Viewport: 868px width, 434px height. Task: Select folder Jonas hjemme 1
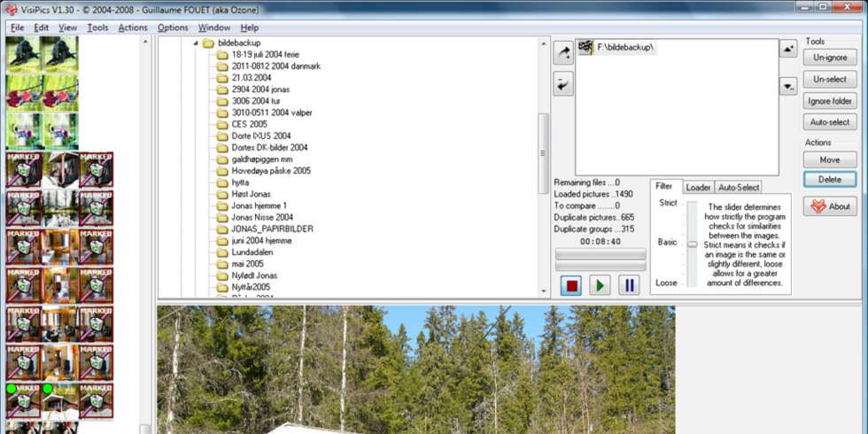[259, 205]
